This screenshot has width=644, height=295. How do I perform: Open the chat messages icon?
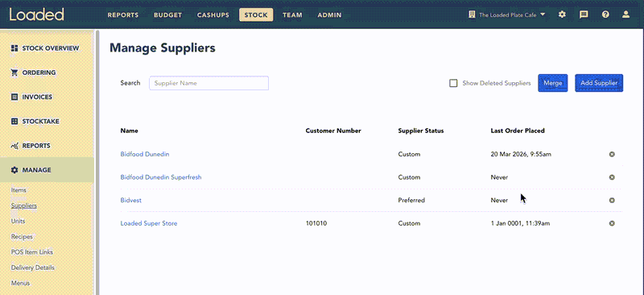(584, 15)
